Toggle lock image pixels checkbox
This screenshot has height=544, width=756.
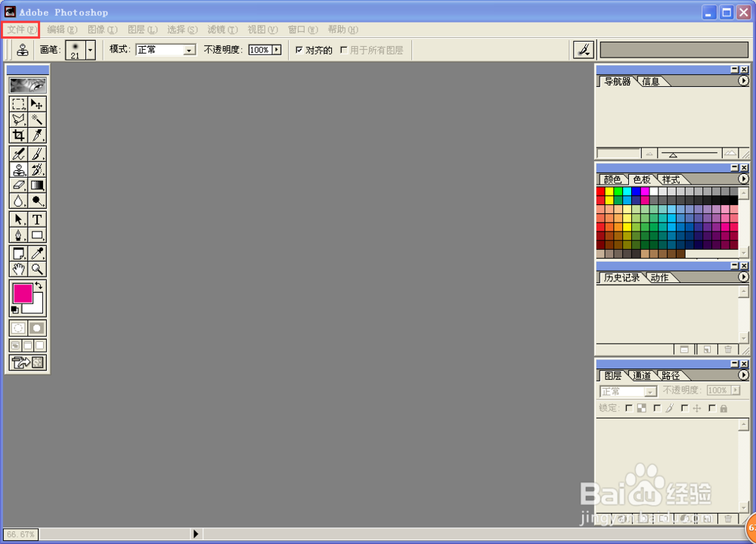point(657,409)
